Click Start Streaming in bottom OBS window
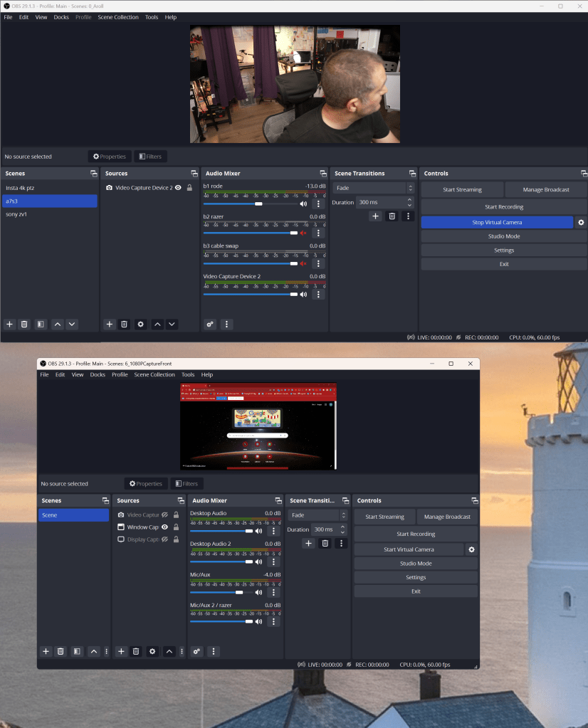The width and height of the screenshot is (588, 728). click(384, 517)
